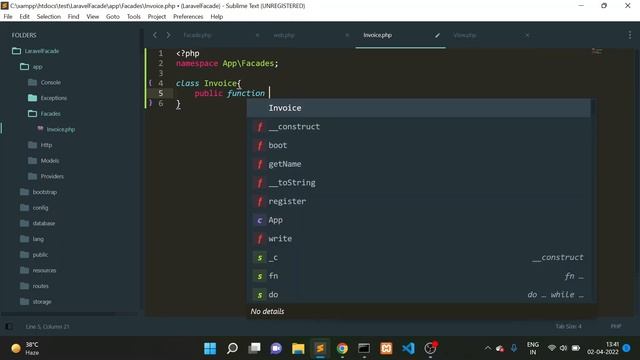The width and height of the screenshot is (640, 360).
Task: Choose __construct function completion
Action: pyautogui.click(x=418, y=127)
